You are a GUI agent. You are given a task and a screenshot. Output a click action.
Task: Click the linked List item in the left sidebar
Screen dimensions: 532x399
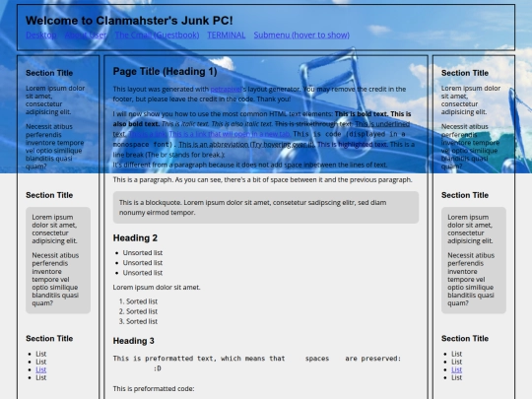pos(41,369)
